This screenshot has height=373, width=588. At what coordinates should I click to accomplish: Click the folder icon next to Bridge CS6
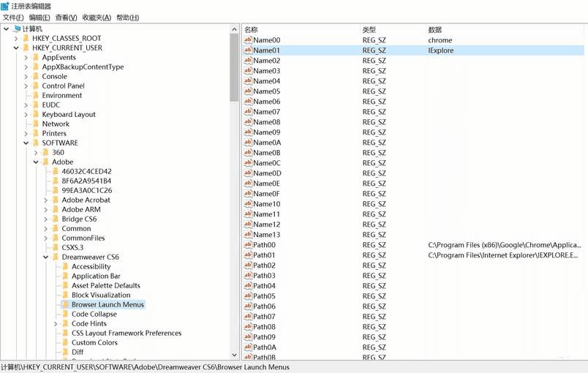click(56, 219)
